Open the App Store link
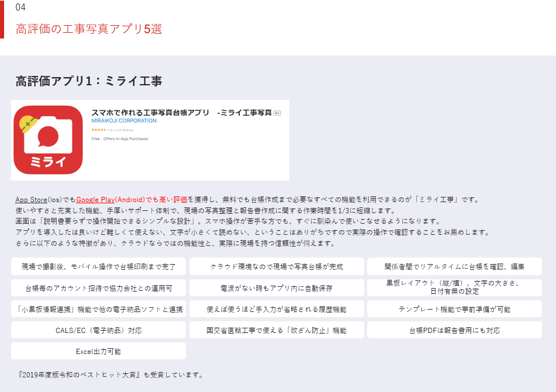 [31, 200]
